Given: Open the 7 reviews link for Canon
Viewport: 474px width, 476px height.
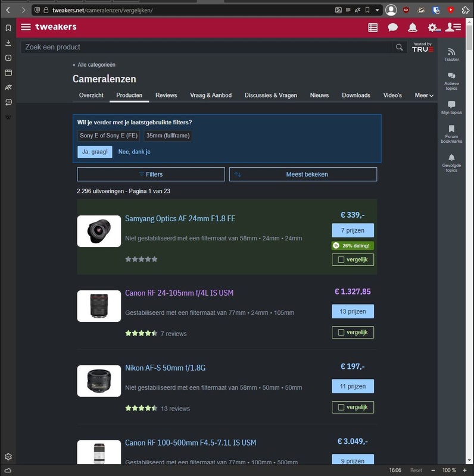Looking at the screenshot, I should click(173, 334).
